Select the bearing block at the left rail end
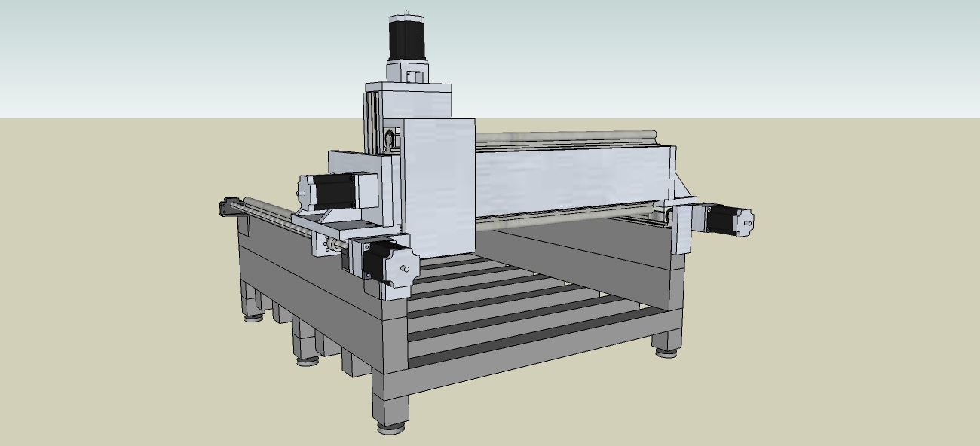This screenshot has width=980, height=446. pos(229,206)
